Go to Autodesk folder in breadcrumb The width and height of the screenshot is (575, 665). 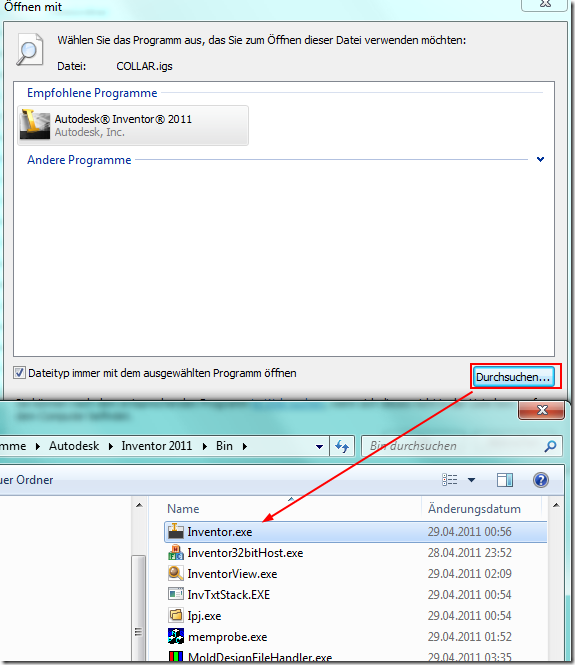click(x=74, y=446)
